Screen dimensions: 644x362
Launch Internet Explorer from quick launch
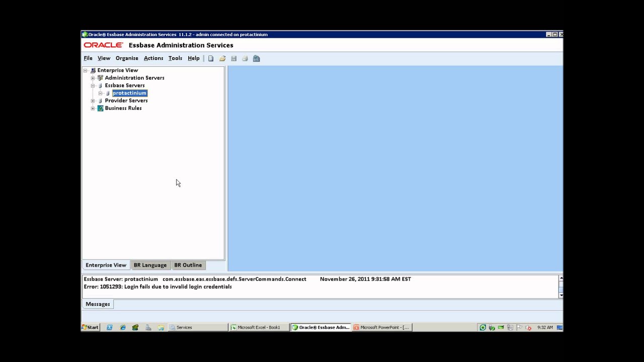(x=123, y=327)
